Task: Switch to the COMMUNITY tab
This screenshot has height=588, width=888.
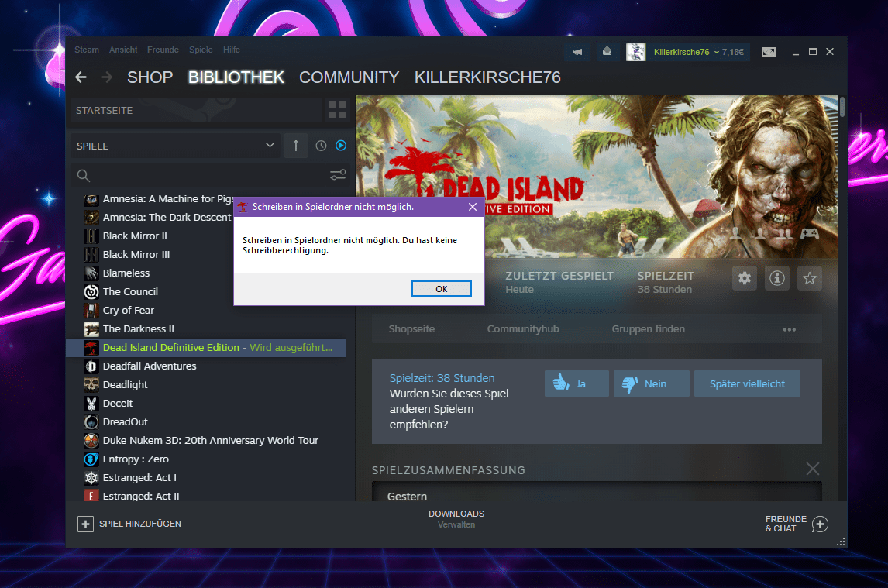Action: 349,77
